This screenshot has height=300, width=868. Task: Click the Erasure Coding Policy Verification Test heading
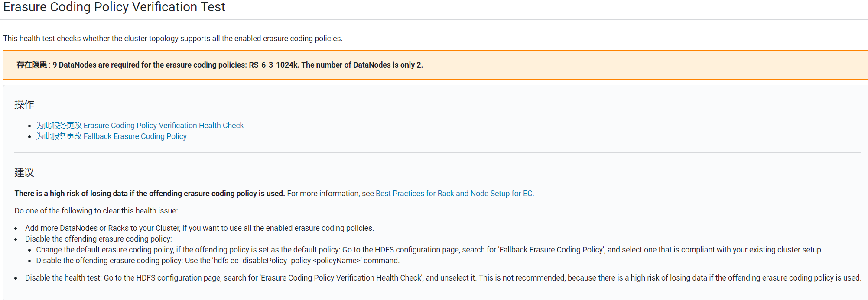(114, 7)
